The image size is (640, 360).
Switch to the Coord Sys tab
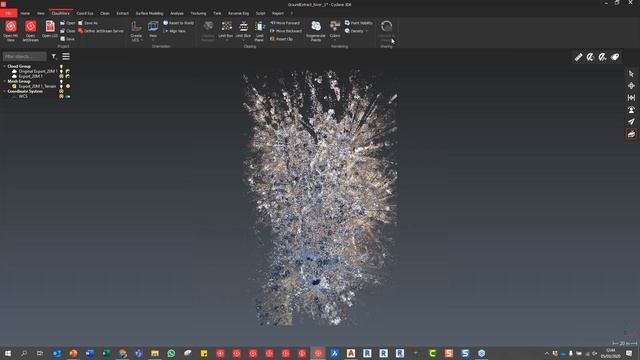pyautogui.click(x=85, y=13)
